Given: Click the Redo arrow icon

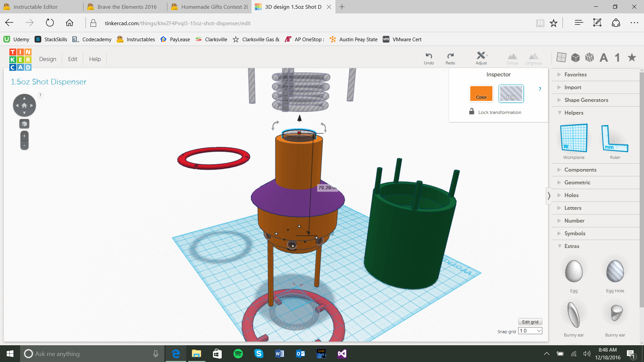Looking at the screenshot, I should tap(450, 56).
